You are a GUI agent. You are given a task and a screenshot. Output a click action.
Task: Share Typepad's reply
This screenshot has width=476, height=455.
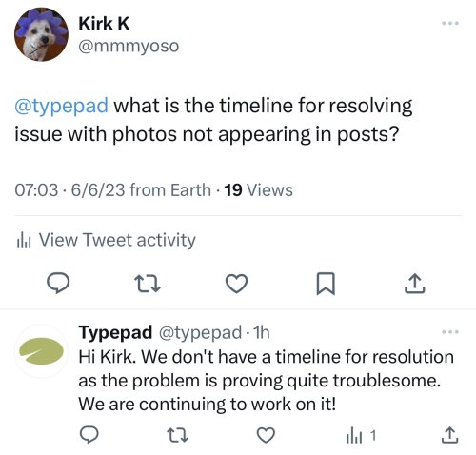tap(450, 435)
